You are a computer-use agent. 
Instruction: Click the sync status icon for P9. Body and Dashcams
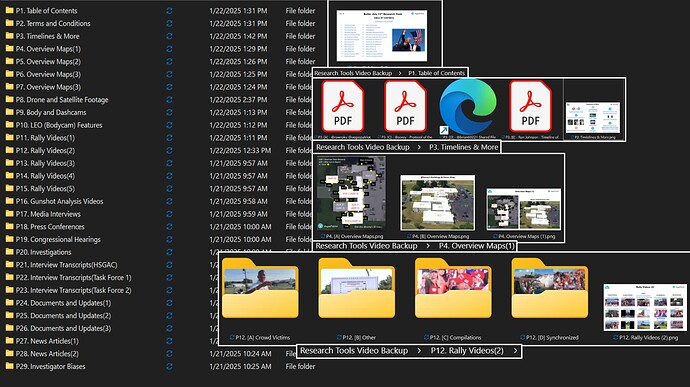169,112
